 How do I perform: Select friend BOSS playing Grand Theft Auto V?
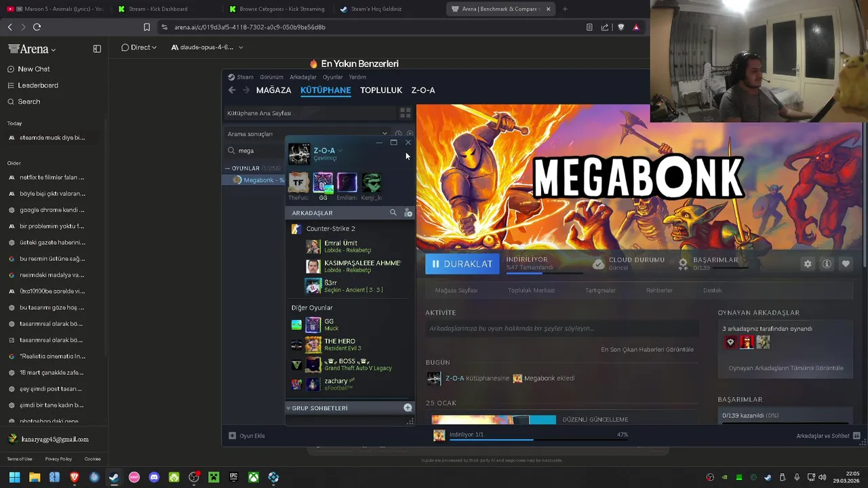pos(351,365)
